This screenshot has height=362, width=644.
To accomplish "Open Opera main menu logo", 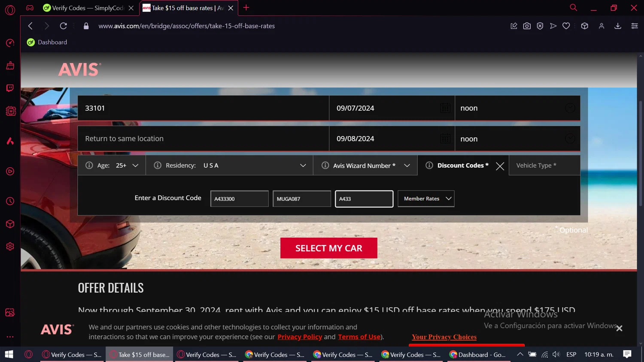I will click(10, 9).
